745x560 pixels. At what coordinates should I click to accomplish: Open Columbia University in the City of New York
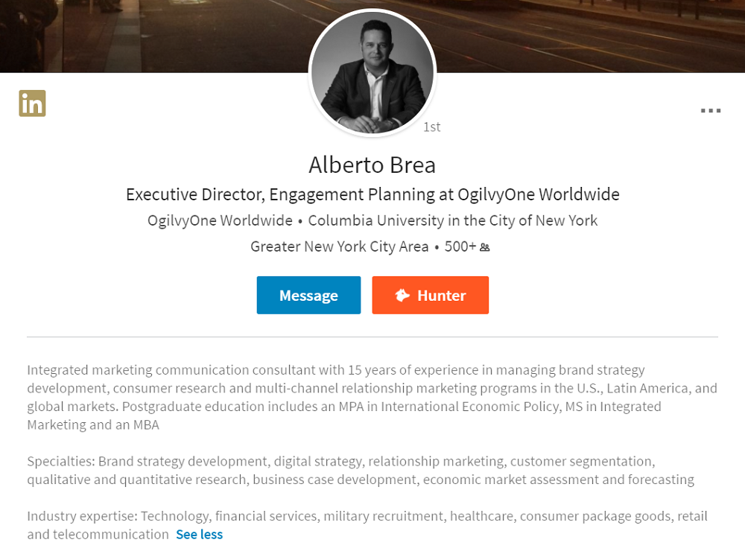pos(452,221)
